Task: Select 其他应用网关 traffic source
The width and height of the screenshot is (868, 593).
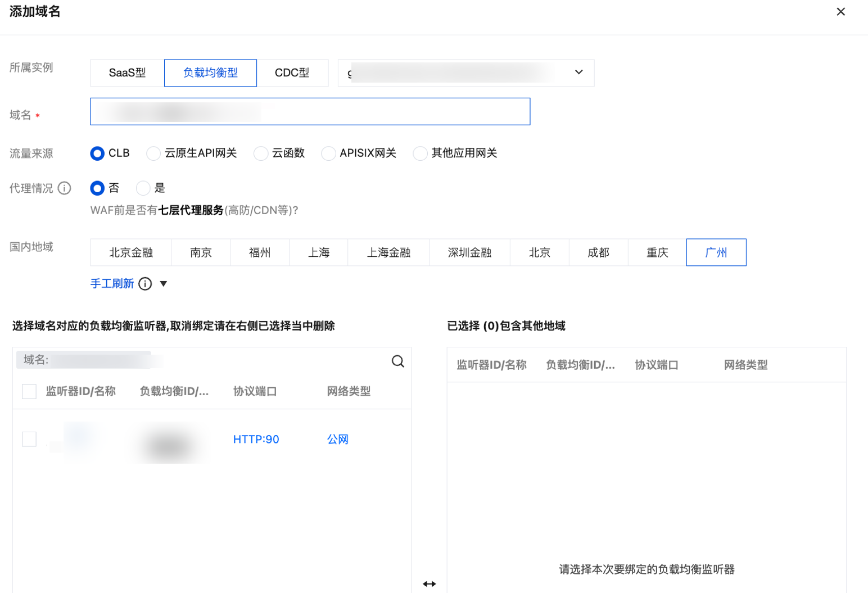Action: point(420,153)
